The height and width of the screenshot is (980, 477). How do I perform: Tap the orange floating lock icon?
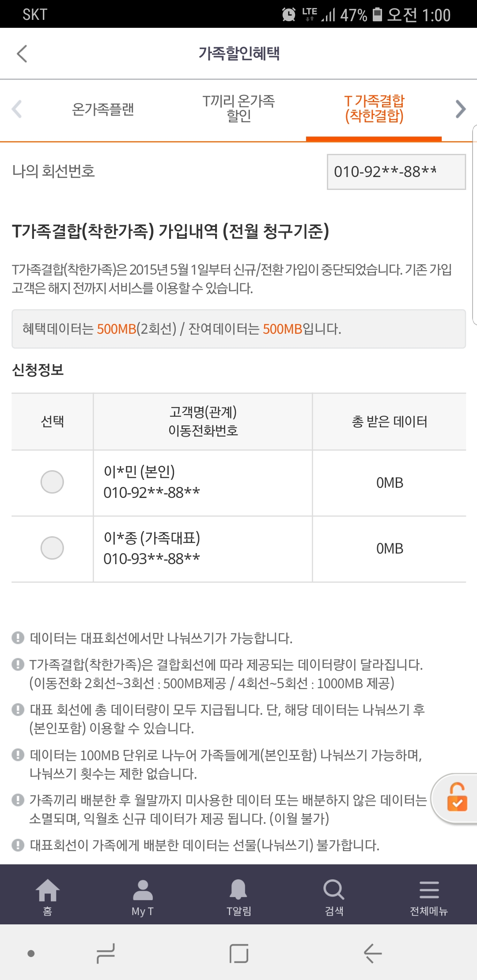click(457, 797)
